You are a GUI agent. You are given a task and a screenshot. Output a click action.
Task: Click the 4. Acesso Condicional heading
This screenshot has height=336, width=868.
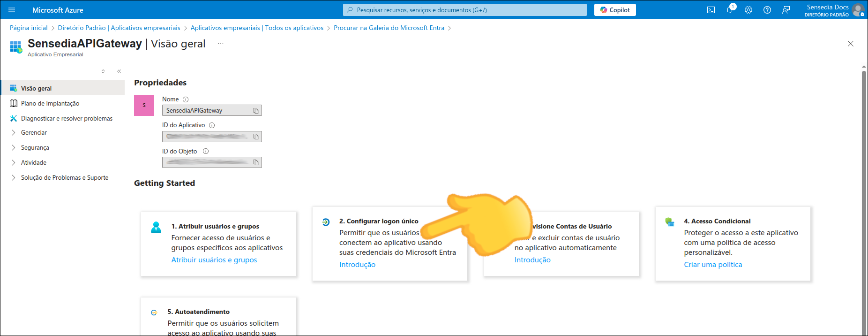click(717, 221)
